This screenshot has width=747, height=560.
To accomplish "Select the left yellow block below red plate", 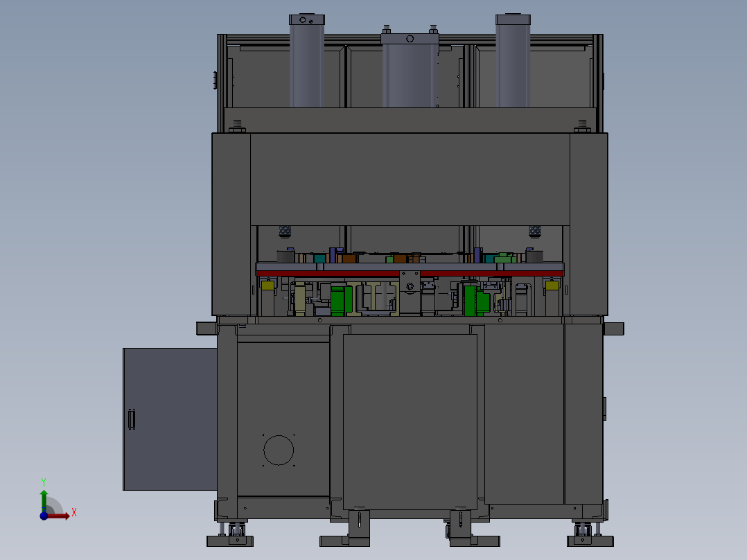I will click(267, 286).
